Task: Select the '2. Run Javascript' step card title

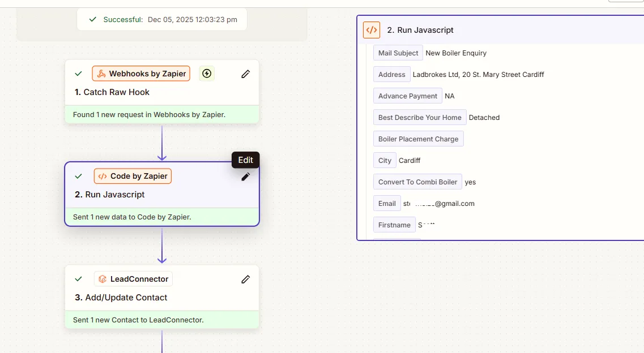Action: tap(110, 195)
